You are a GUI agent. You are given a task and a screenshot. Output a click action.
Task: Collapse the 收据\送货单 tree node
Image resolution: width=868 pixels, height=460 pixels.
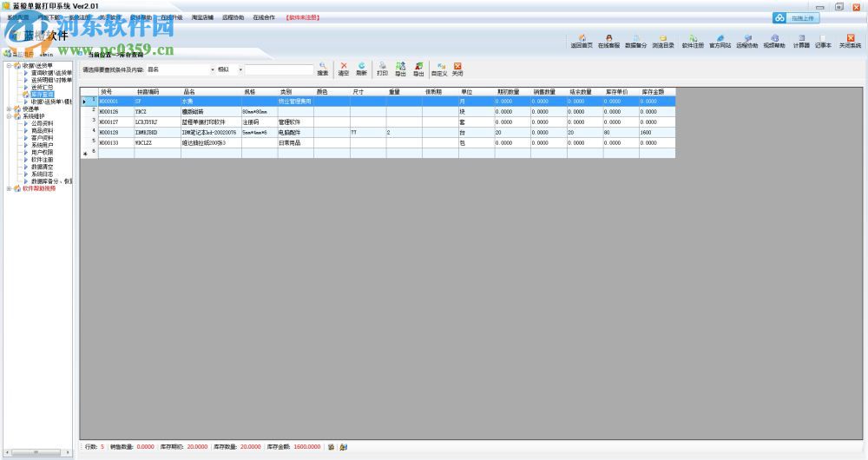tap(9, 65)
